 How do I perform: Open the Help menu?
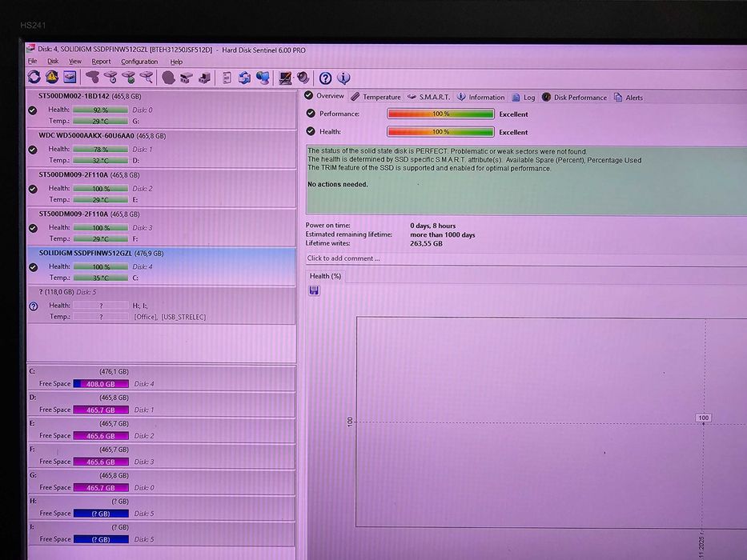point(176,62)
